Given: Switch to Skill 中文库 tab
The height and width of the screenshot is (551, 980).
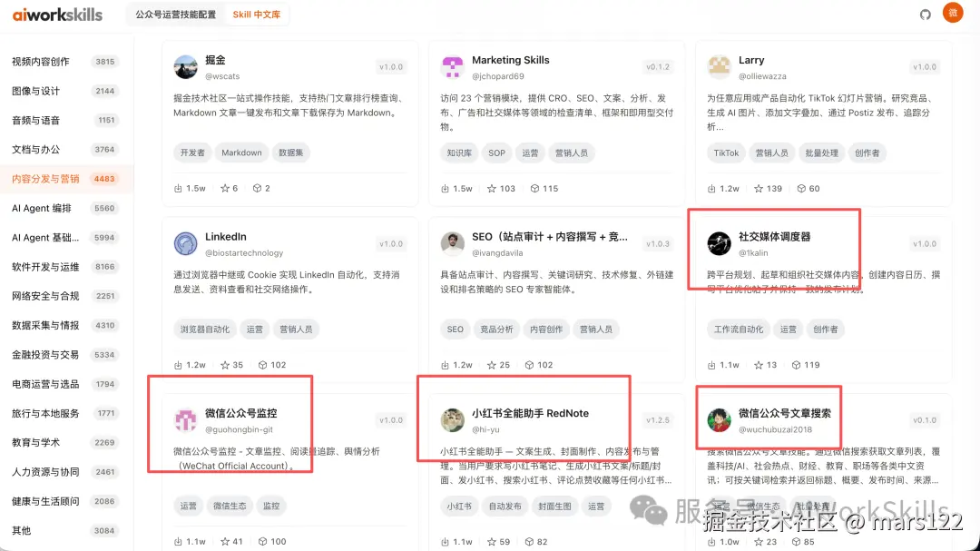Looking at the screenshot, I should pos(256,15).
